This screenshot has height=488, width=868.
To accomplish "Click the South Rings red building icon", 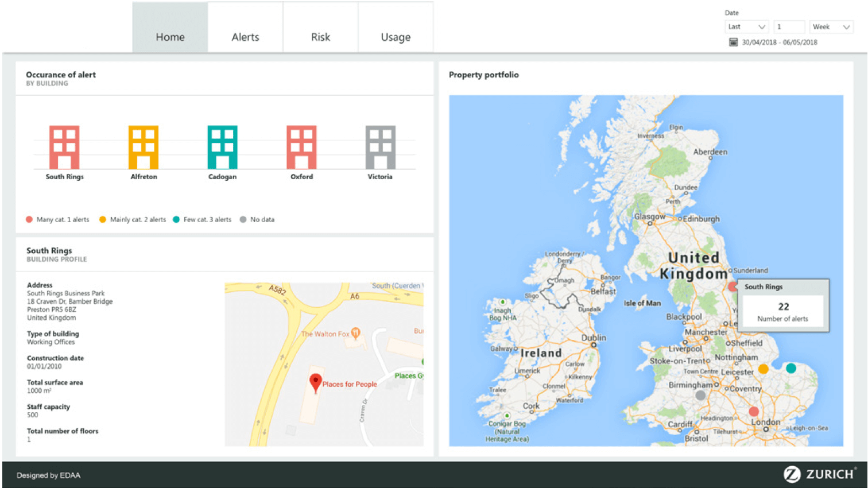I will click(x=64, y=147).
